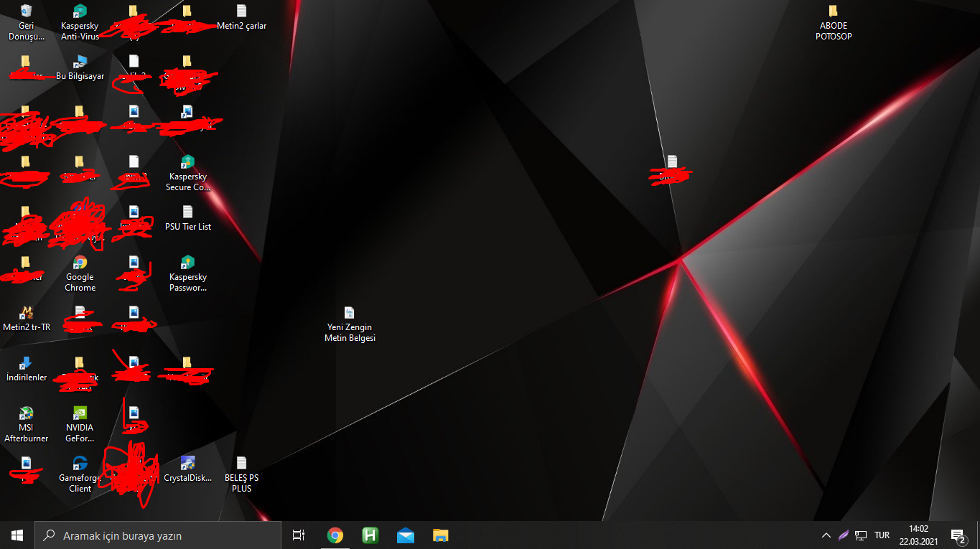Select the Metin2 tr-TR game icon
Image resolution: width=980 pixels, height=549 pixels.
(x=27, y=319)
